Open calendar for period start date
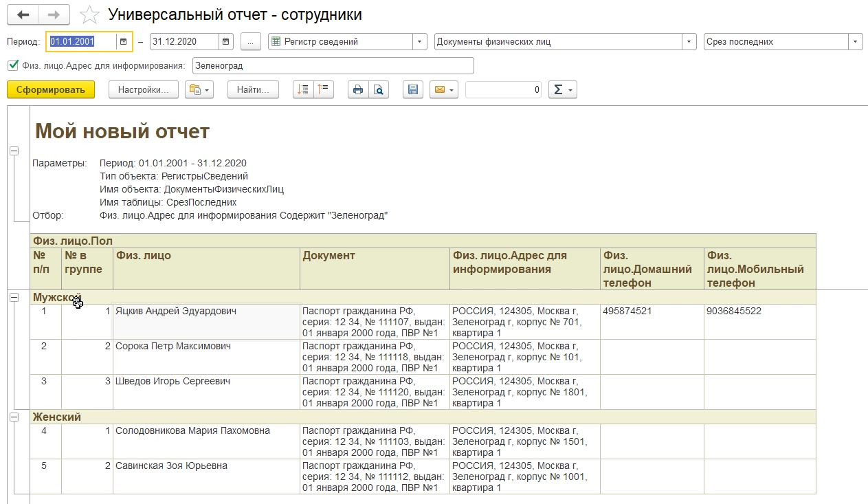Viewport: 868px width, 504px height. point(124,41)
